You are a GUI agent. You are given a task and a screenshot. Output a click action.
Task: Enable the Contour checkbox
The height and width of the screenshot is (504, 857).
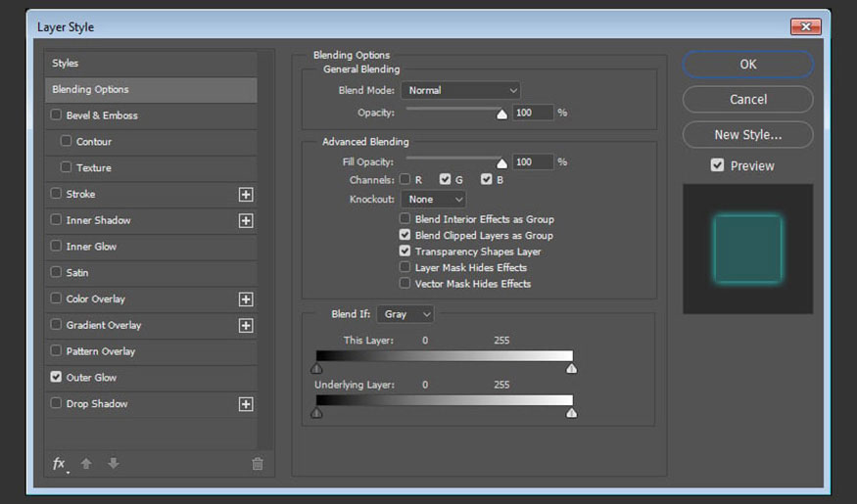[x=67, y=141]
